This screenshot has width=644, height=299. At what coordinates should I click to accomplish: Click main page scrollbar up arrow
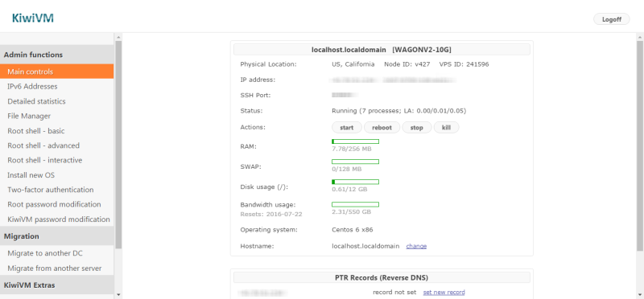(x=640, y=37)
